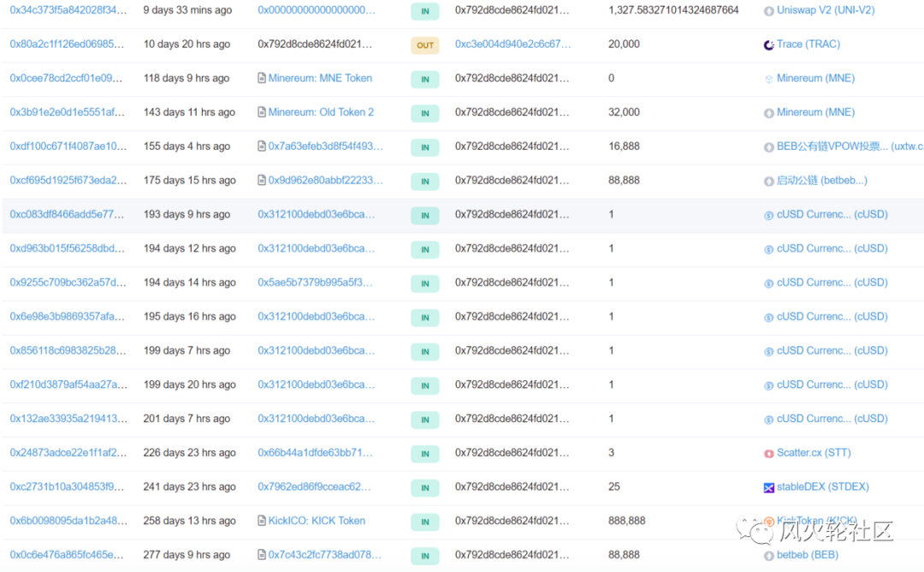
Task: Click the 32,000 amount value
Action: coord(624,112)
